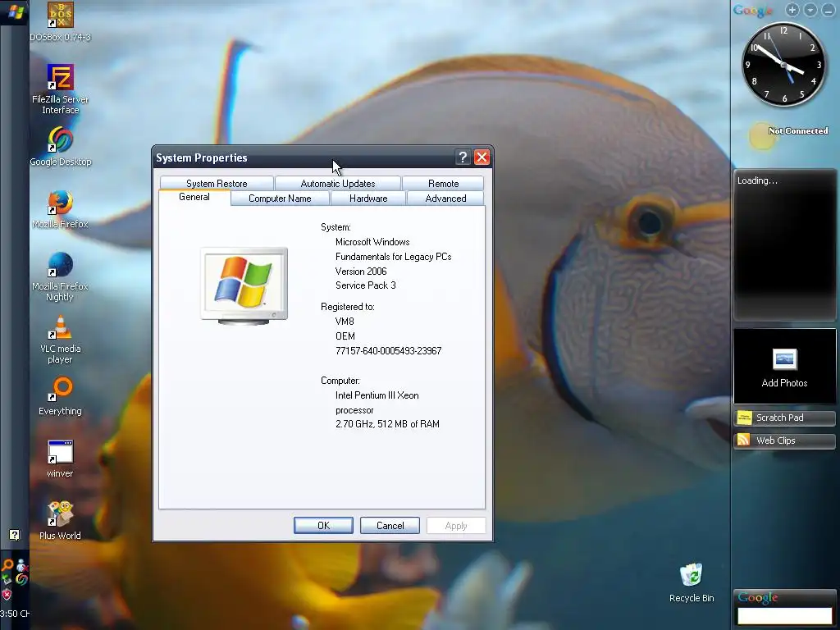This screenshot has height=630, width=840.
Task: Click the 'Intel Pentium III Xeon' text
Action: point(377,395)
